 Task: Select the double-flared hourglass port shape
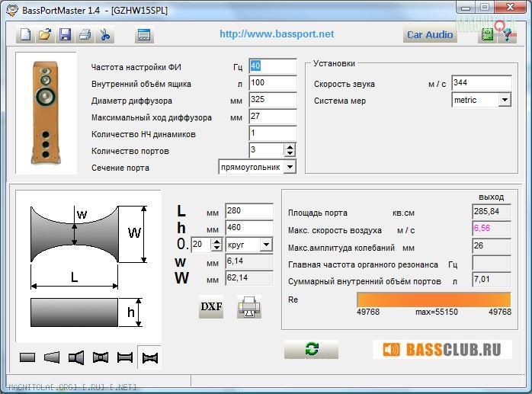point(149,357)
